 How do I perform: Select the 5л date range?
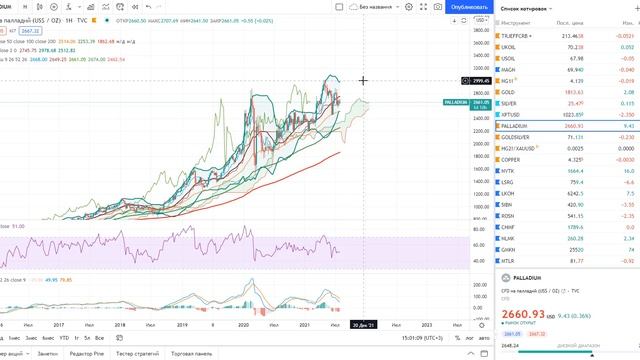pos(87,338)
